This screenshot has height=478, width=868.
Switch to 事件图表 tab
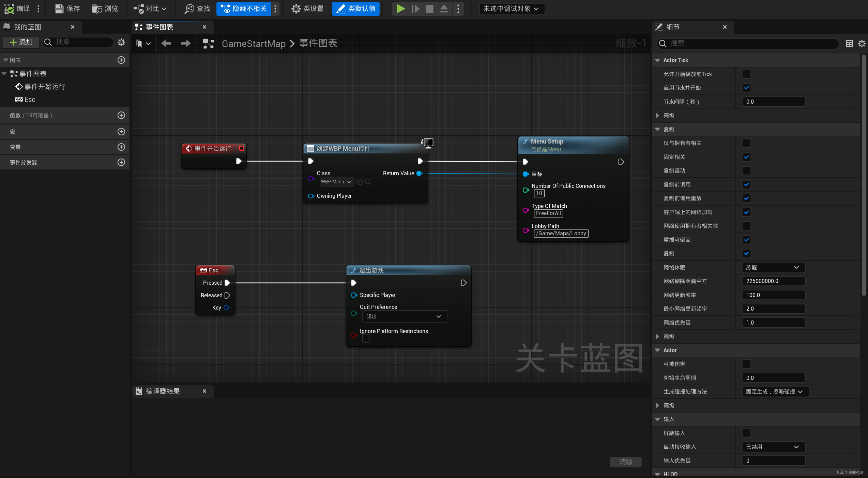click(159, 27)
